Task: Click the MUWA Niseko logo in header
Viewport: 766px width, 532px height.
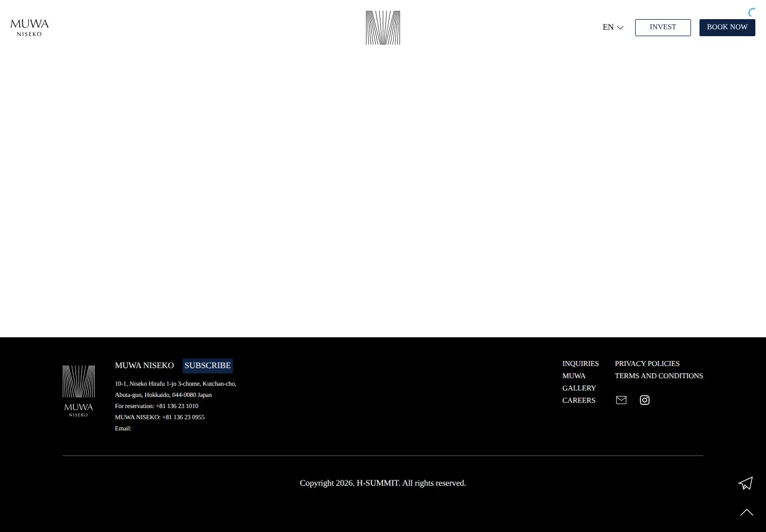Action: pos(30,28)
